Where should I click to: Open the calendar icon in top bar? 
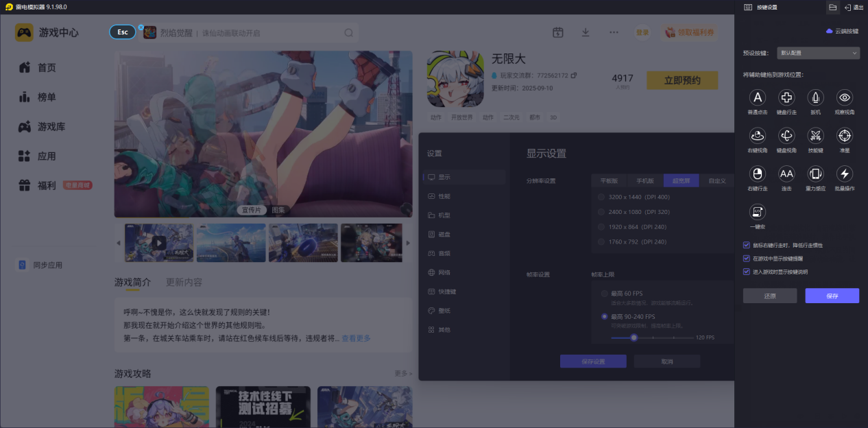[x=558, y=32]
